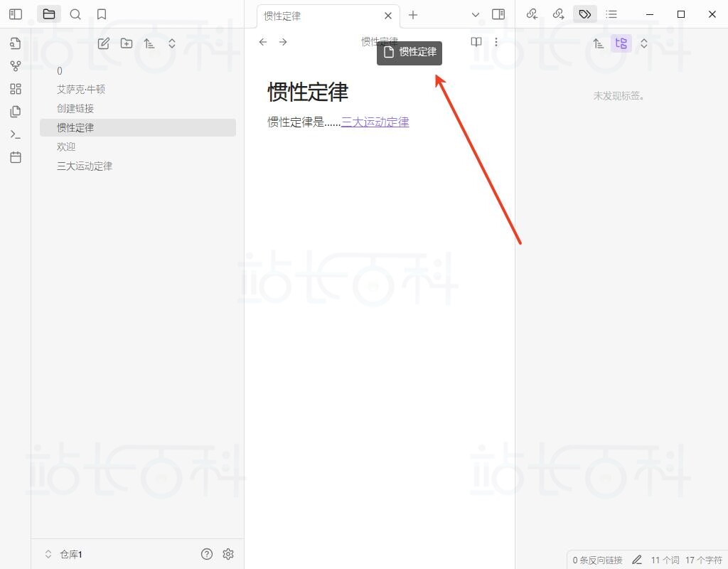
Task: Open the 艾萨克·牛顿 note in the file list
Action: [81, 90]
